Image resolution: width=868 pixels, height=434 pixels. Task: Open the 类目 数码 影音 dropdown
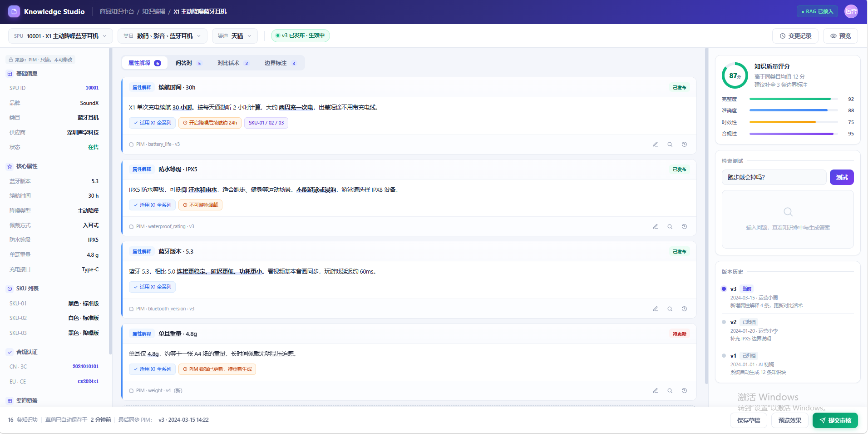[162, 36]
